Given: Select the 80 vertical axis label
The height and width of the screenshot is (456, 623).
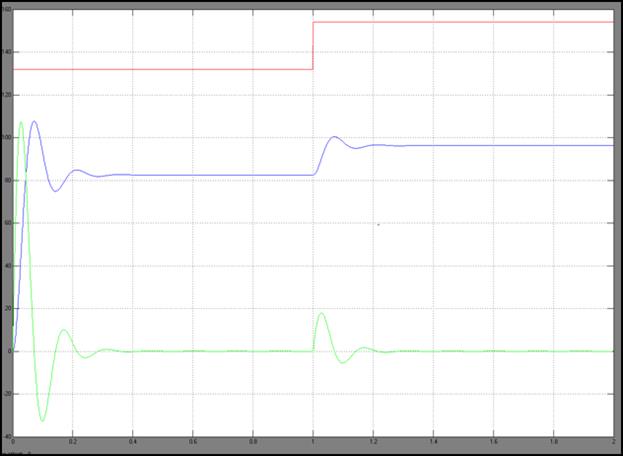Looking at the screenshot, I should pos(8,180).
